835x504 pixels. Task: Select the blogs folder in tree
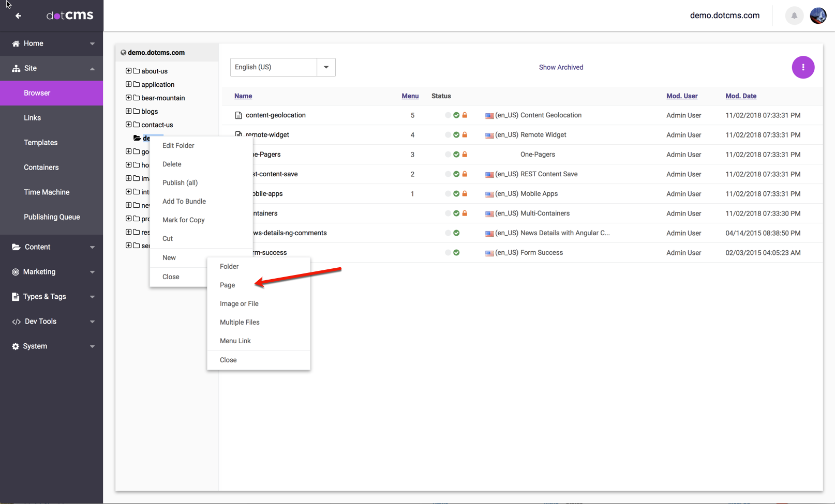[x=149, y=111]
